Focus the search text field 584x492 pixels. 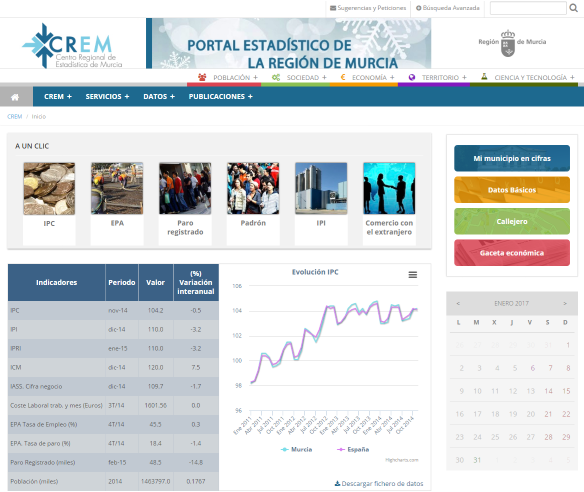tap(528, 8)
